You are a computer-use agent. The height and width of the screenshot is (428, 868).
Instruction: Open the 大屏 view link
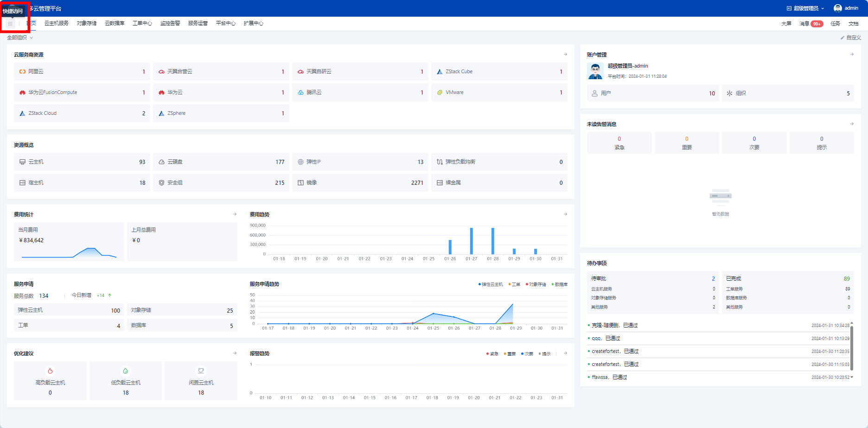[786, 24]
